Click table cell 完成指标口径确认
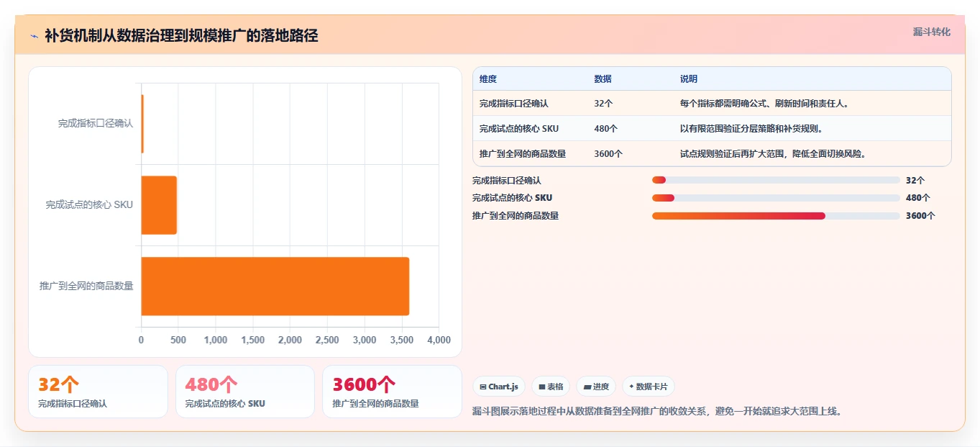Screen dimensions: 980x447 tap(514, 104)
